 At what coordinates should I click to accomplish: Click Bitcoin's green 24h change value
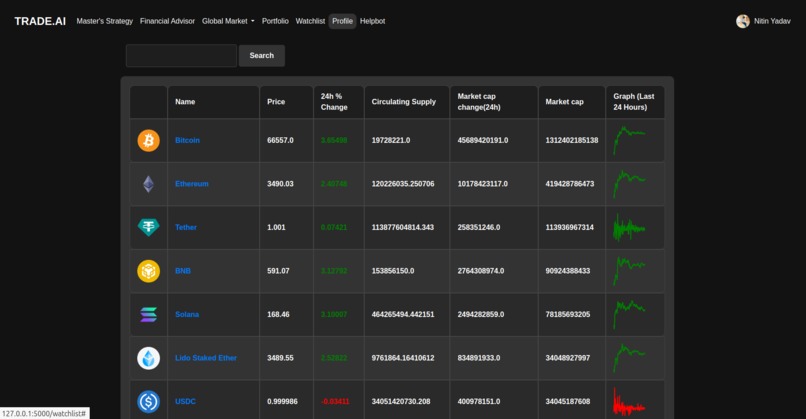click(x=334, y=140)
